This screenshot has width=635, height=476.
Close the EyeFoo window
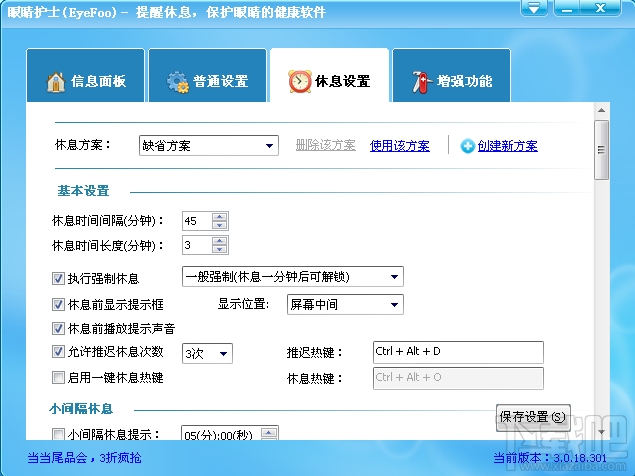(600, 8)
